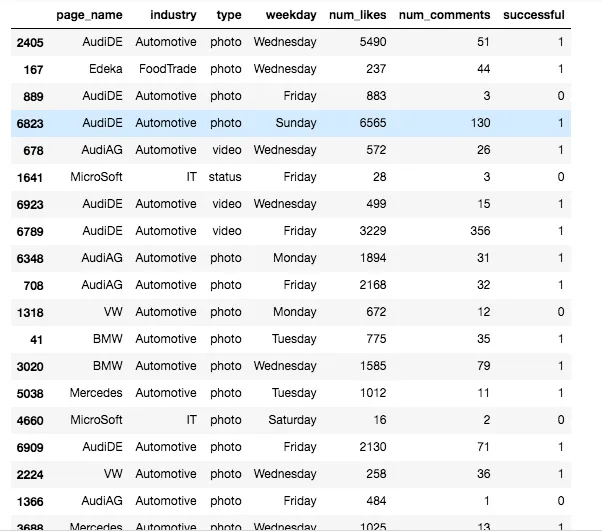This screenshot has height=531, width=602.
Task: Click the industry column header
Action: 173,15
